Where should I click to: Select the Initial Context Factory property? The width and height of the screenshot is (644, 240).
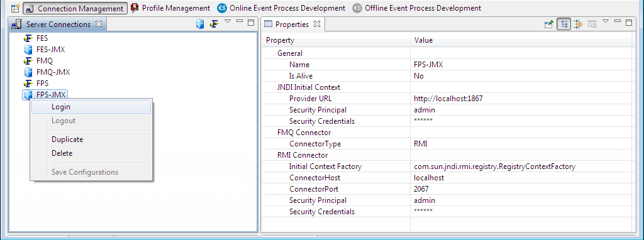coord(325,166)
